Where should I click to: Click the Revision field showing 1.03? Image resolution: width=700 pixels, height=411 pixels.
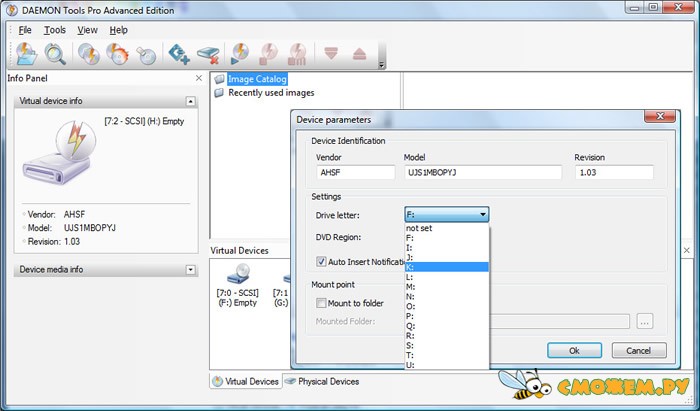tap(614, 173)
